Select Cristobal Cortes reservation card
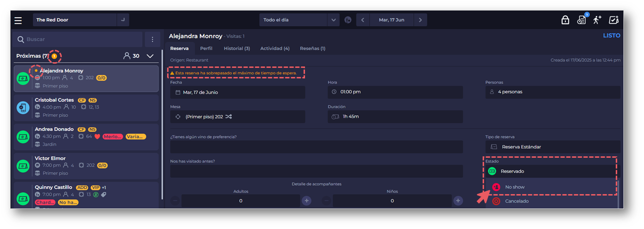The width and height of the screenshot is (644, 229). point(86,108)
